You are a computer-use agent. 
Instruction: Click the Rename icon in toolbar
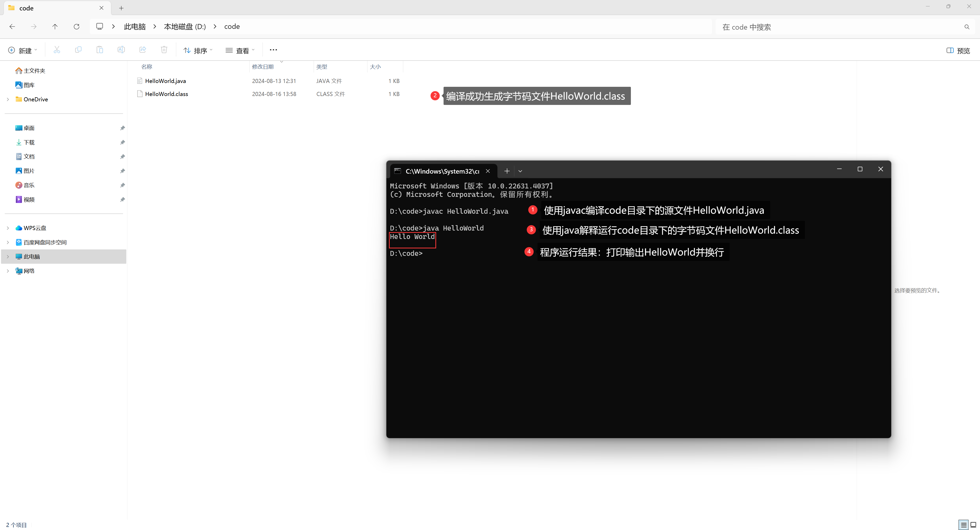(x=121, y=50)
